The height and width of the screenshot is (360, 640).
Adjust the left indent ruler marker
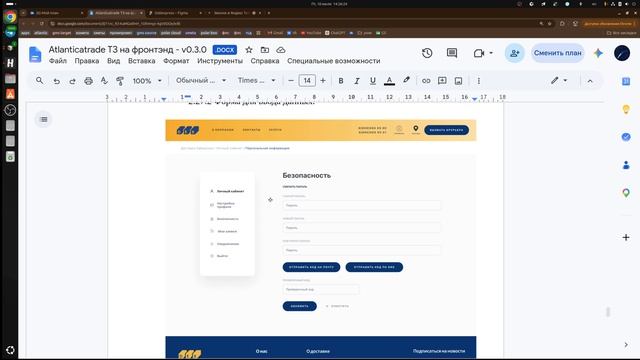click(x=164, y=99)
